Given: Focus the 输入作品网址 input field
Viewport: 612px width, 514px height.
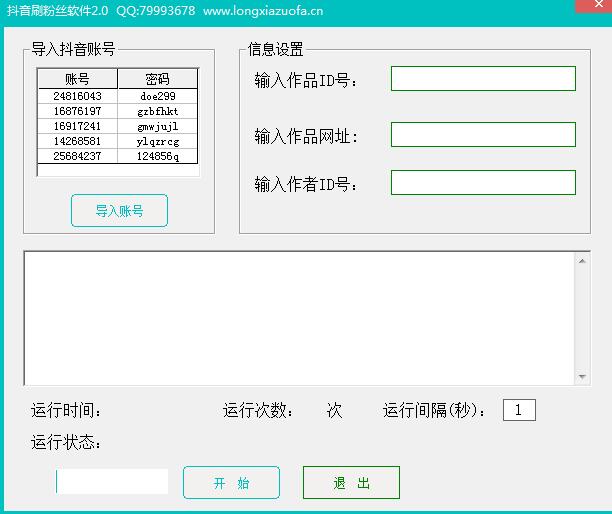Looking at the screenshot, I should pyautogui.click(x=483, y=134).
